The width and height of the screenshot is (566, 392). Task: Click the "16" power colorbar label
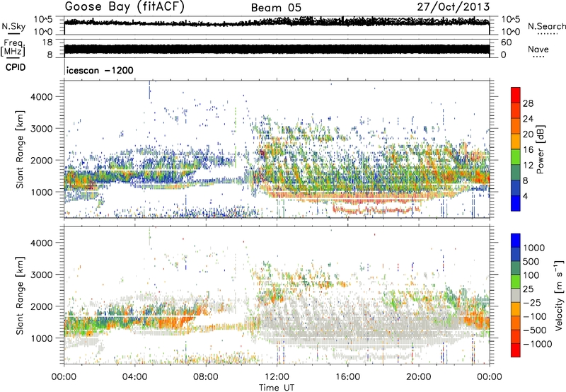coord(528,150)
